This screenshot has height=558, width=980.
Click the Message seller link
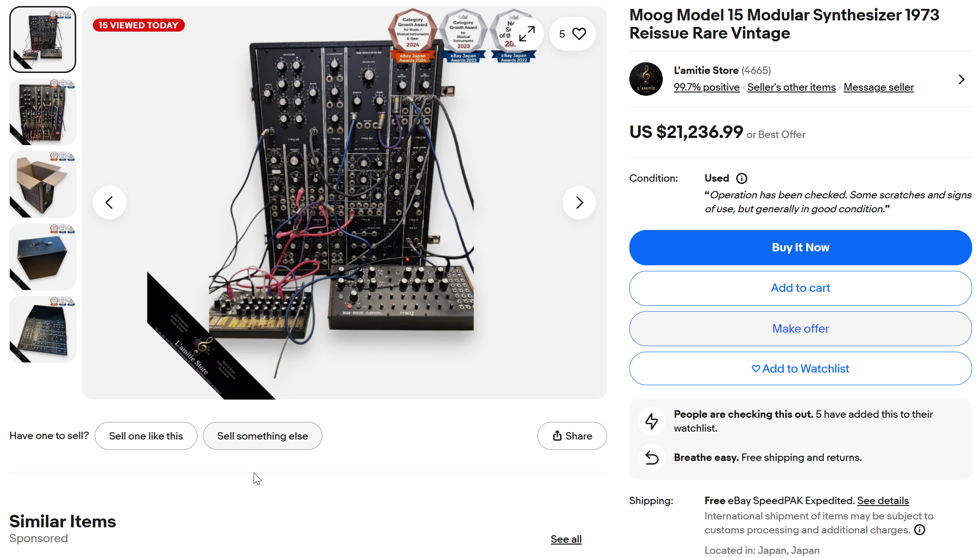pos(878,87)
